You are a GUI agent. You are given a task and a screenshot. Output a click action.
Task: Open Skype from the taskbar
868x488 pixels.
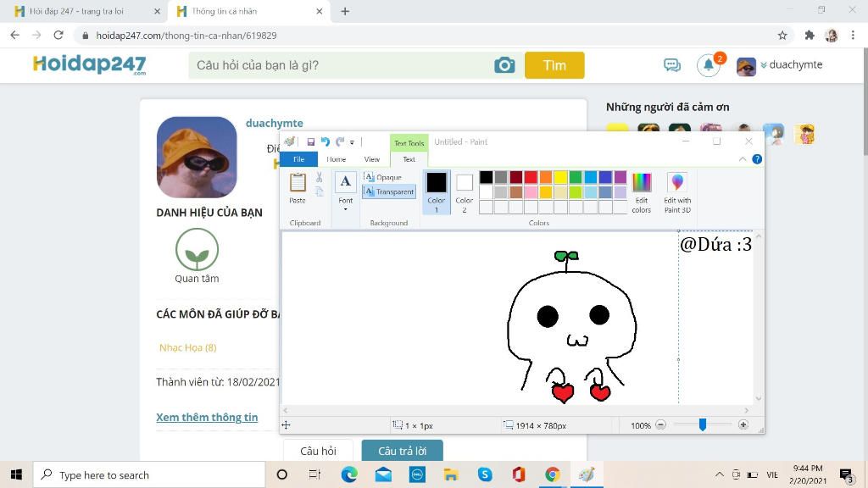(x=485, y=474)
